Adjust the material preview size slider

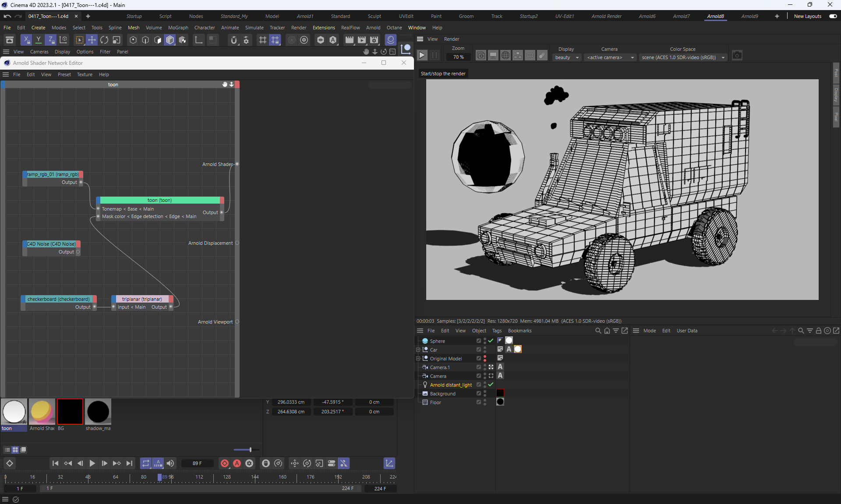[x=250, y=450]
